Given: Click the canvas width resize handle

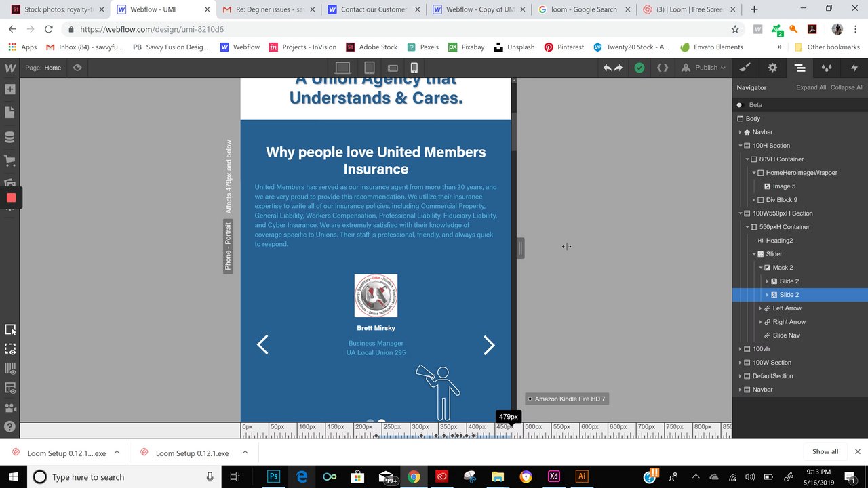Looking at the screenshot, I should [x=521, y=248].
